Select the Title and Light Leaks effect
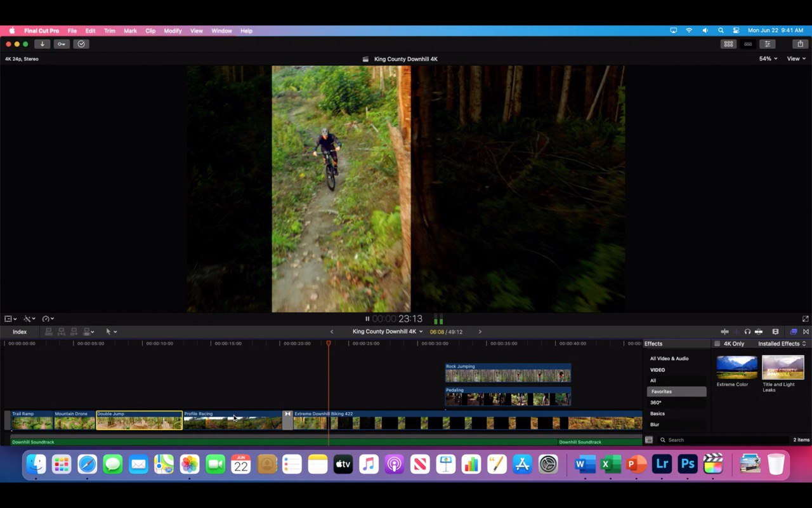 point(783,367)
